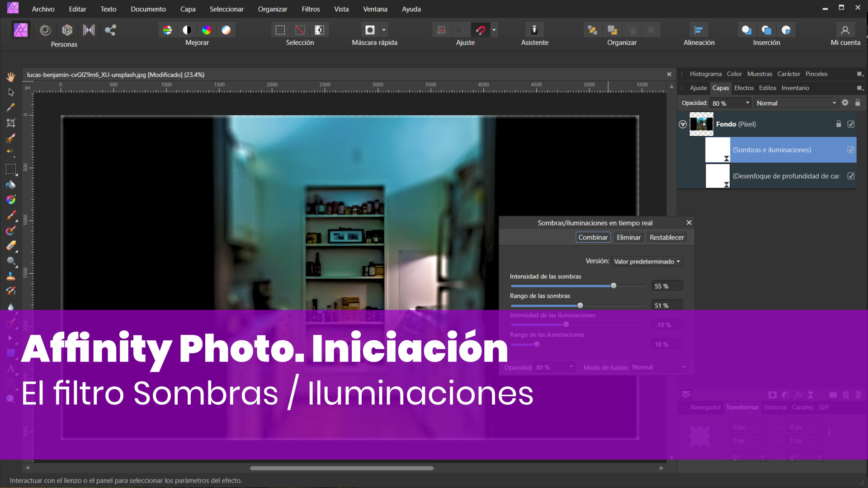This screenshot has height=488, width=868.
Task: Open Versión Valor predeterminado dropdown
Action: coord(647,261)
